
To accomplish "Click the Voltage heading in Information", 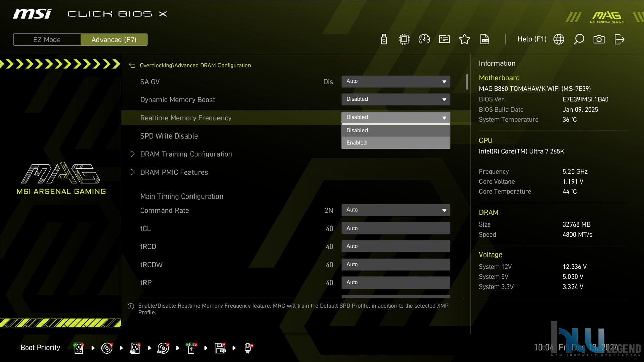I will [x=491, y=254].
